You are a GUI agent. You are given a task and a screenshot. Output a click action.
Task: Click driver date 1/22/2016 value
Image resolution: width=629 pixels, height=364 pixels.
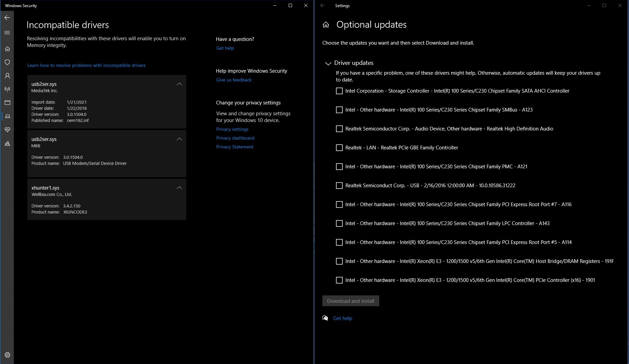tap(77, 108)
